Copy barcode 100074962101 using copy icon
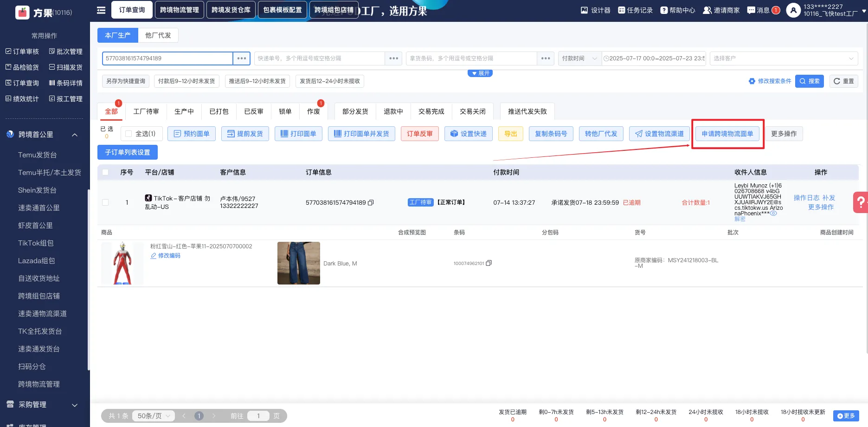 pyautogui.click(x=489, y=263)
